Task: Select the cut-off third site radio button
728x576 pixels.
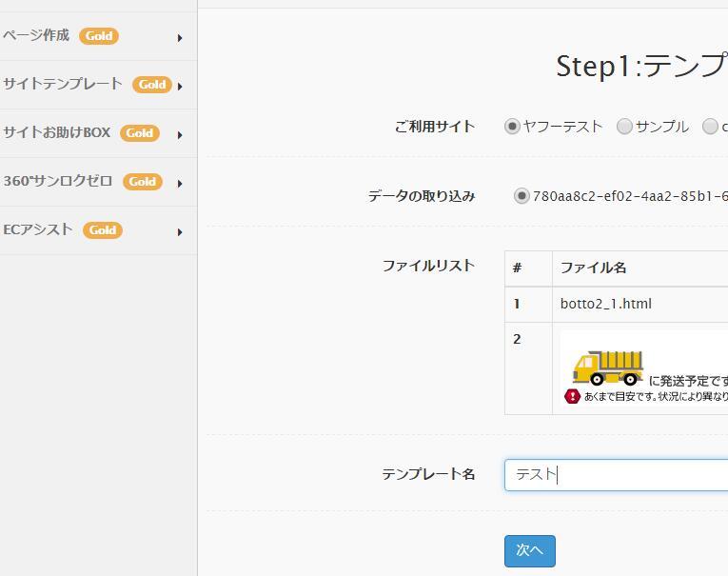Action: tap(710, 126)
